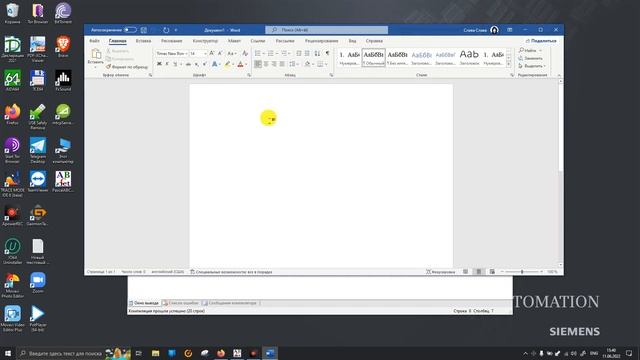Toggle show paragraph marks ¶
Image resolution: width=640 pixels, height=360 pixels.
click(327, 53)
